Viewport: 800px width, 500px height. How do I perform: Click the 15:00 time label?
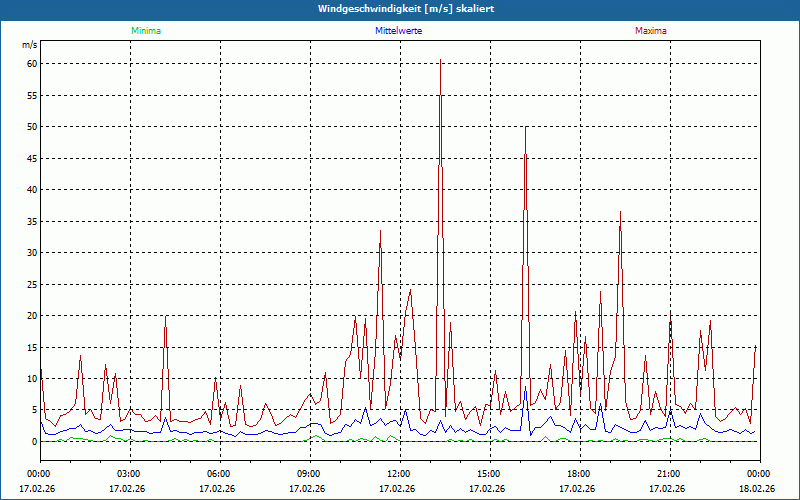click(x=489, y=473)
